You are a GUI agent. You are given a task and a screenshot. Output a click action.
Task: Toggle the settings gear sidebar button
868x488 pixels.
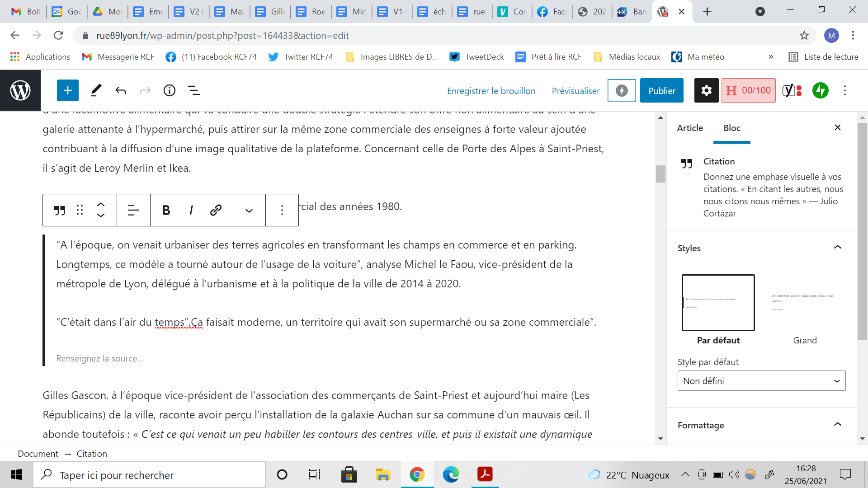[x=706, y=91]
